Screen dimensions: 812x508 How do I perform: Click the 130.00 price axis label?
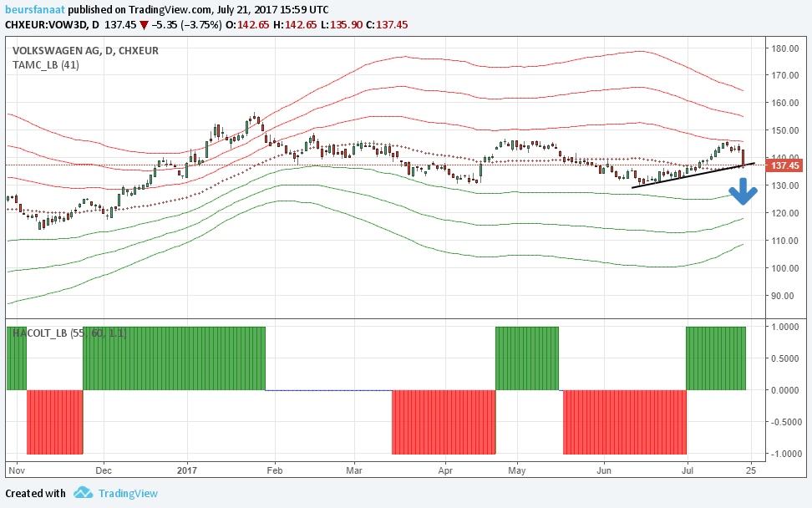pos(784,185)
